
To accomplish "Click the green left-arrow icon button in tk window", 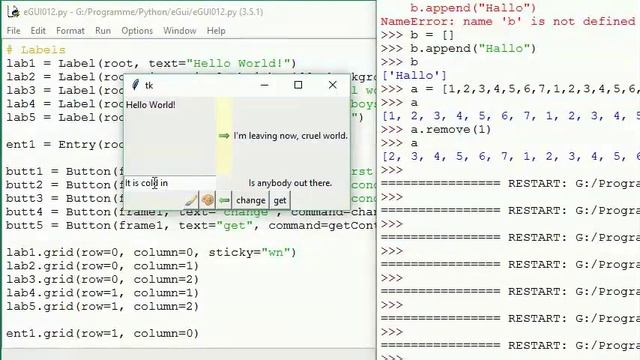I will coord(224,200).
